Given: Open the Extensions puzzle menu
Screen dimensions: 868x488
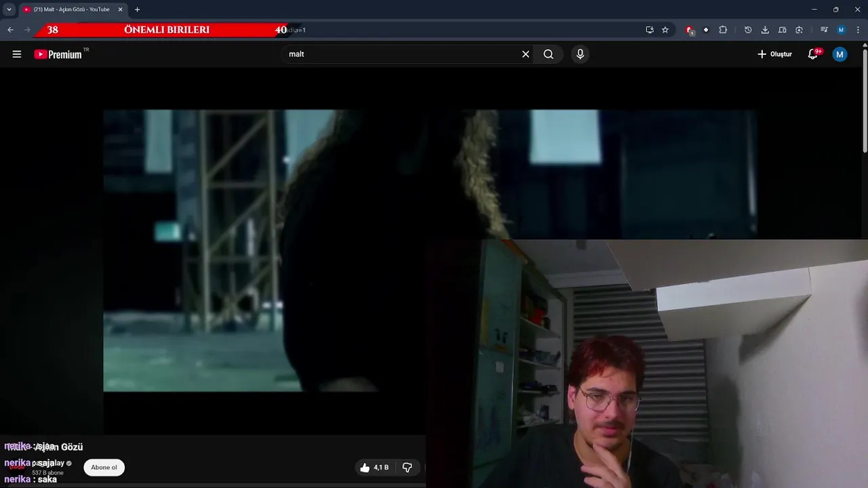Looking at the screenshot, I should click(723, 30).
